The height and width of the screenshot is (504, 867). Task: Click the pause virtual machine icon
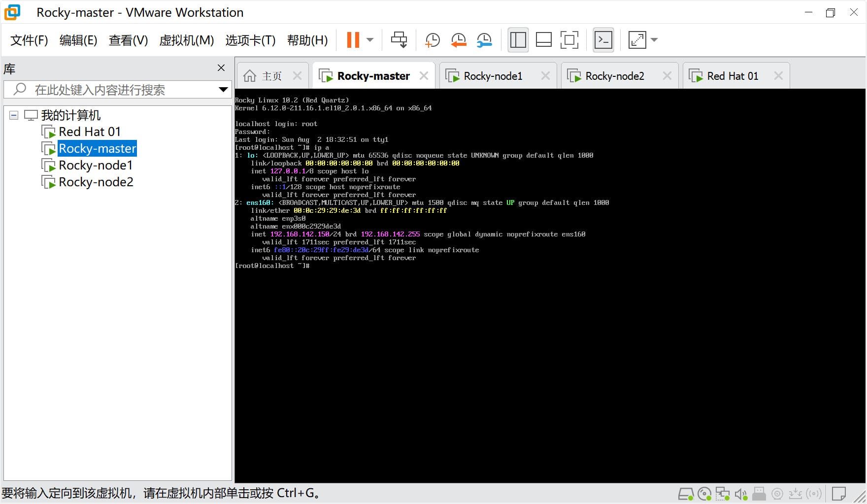click(x=353, y=40)
